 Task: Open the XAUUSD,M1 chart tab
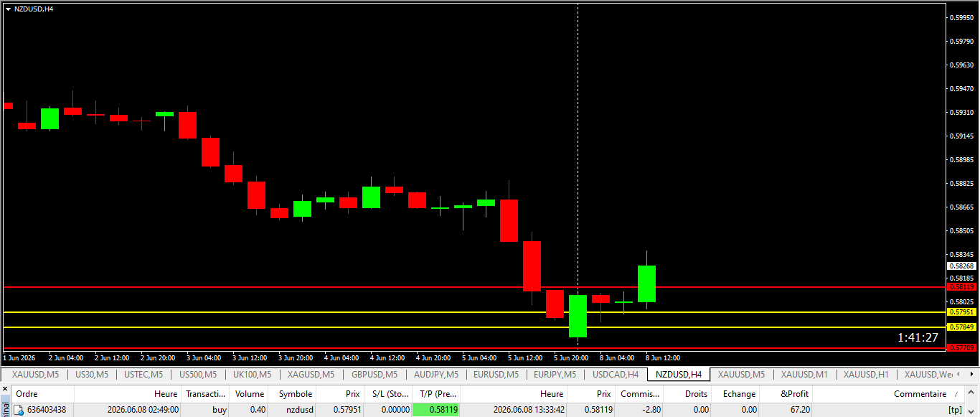[804, 375]
